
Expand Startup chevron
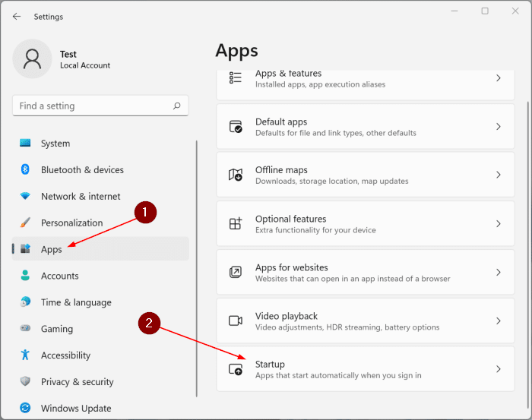tap(499, 369)
